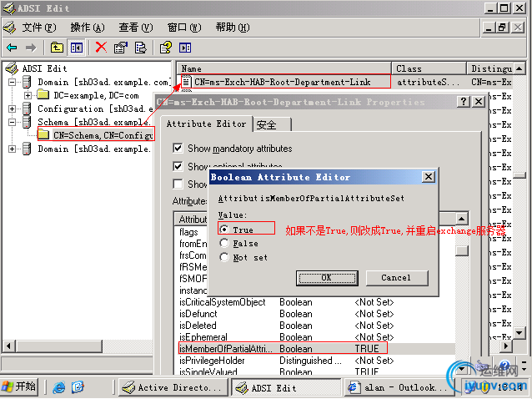
Task: Click the attribute list scroll up arrow
Action: (x=461, y=219)
